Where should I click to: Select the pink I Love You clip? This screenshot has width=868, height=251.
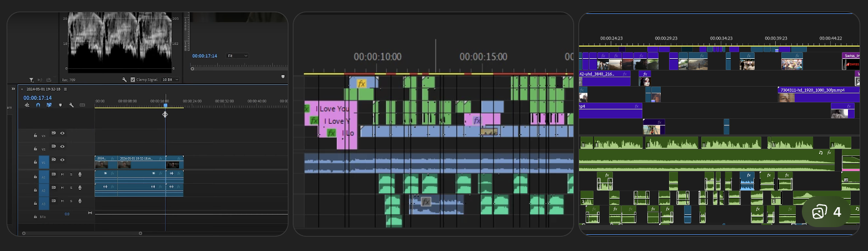click(333, 109)
